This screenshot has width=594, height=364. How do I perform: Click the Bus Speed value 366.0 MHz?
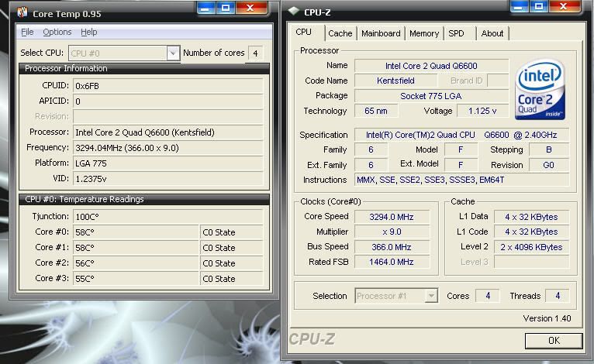click(392, 247)
